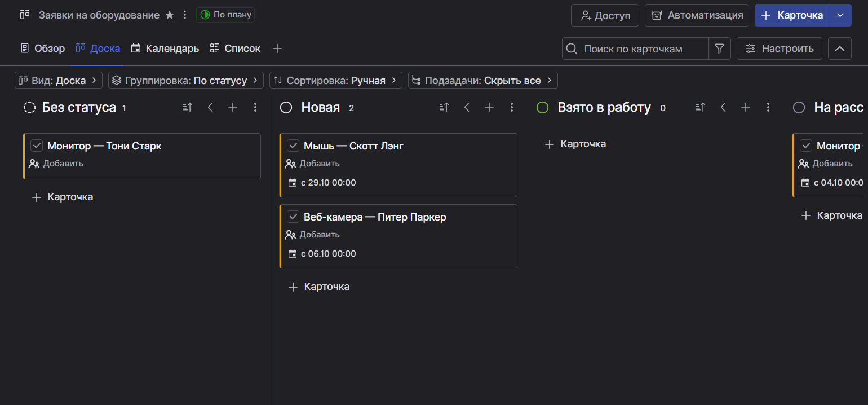868x405 pixels.
Task: Open the Настроить settings button
Action: pos(780,49)
